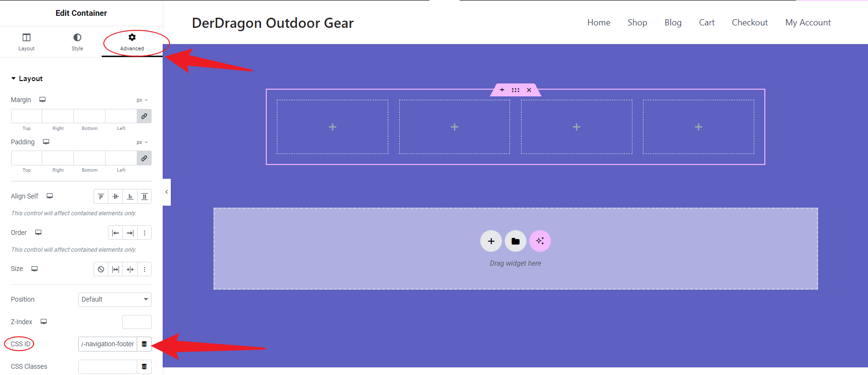Click the Z-Index input field
The image size is (868, 375).
point(137,322)
